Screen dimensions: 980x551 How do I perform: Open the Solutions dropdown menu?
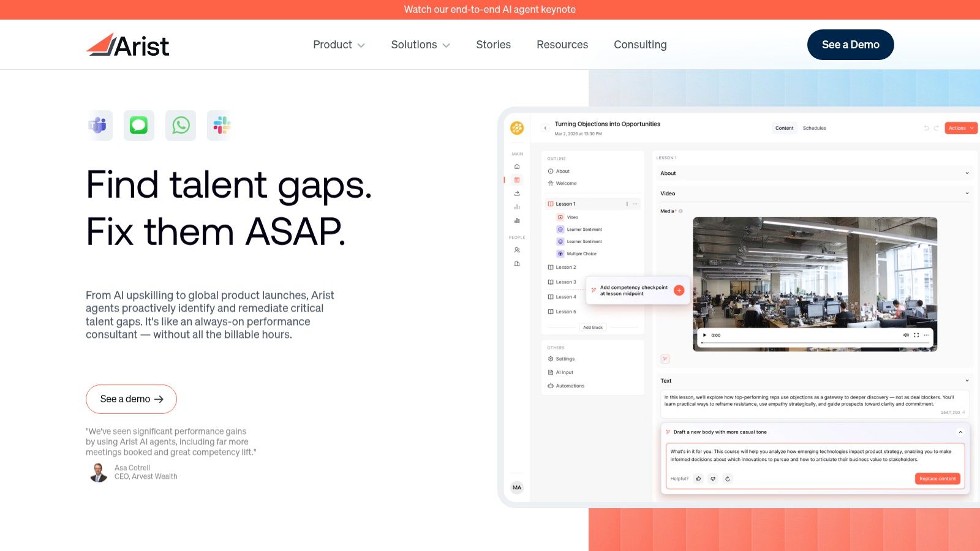(x=420, y=45)
